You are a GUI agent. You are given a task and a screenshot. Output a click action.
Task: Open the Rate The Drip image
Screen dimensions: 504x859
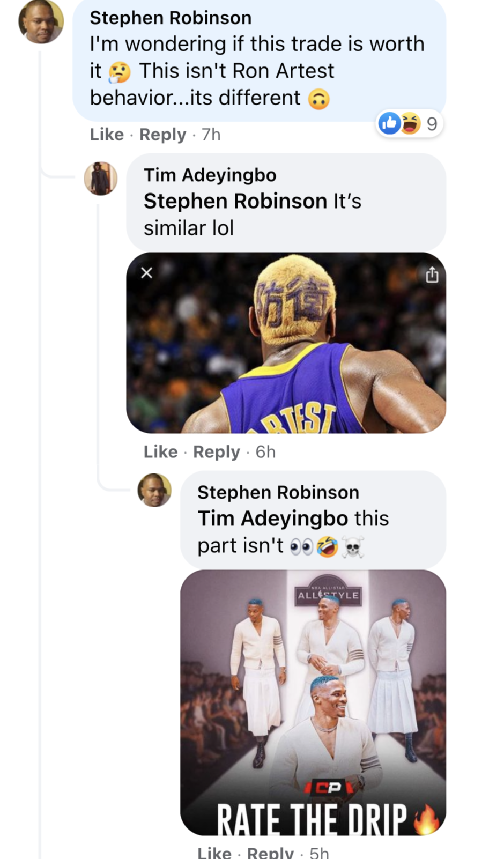click(x=313, y=702)
